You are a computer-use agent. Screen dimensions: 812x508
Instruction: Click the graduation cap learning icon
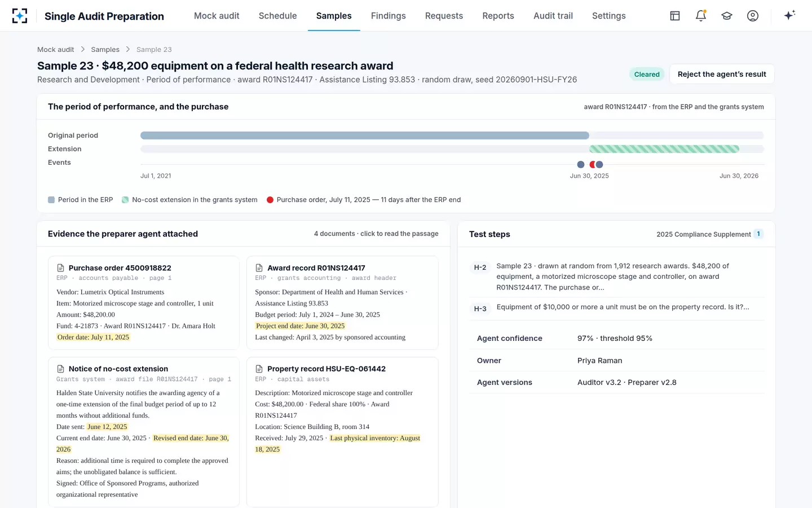click(x=727, y=16)
